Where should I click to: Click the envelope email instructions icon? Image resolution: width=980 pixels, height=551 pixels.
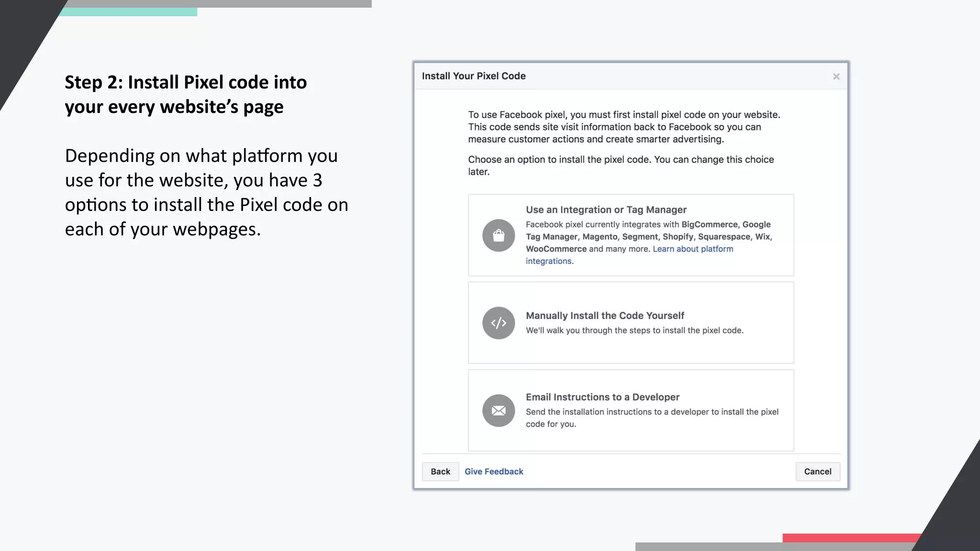tap(498, 410)
